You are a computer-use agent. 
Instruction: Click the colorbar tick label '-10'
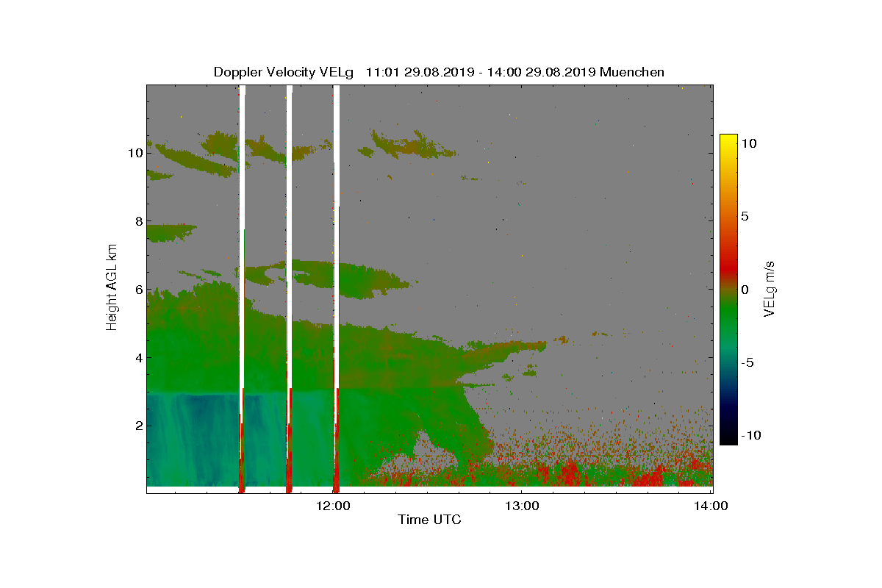pos(750,435)
